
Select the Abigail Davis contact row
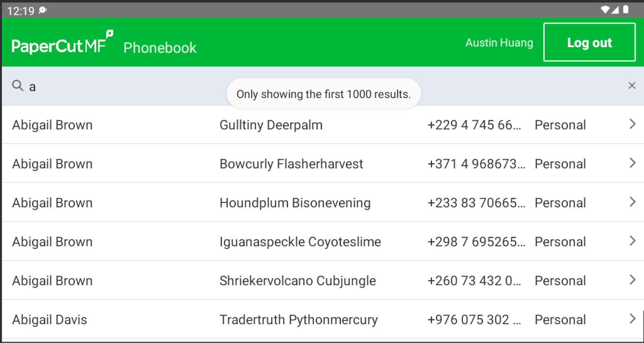point(323,319)
